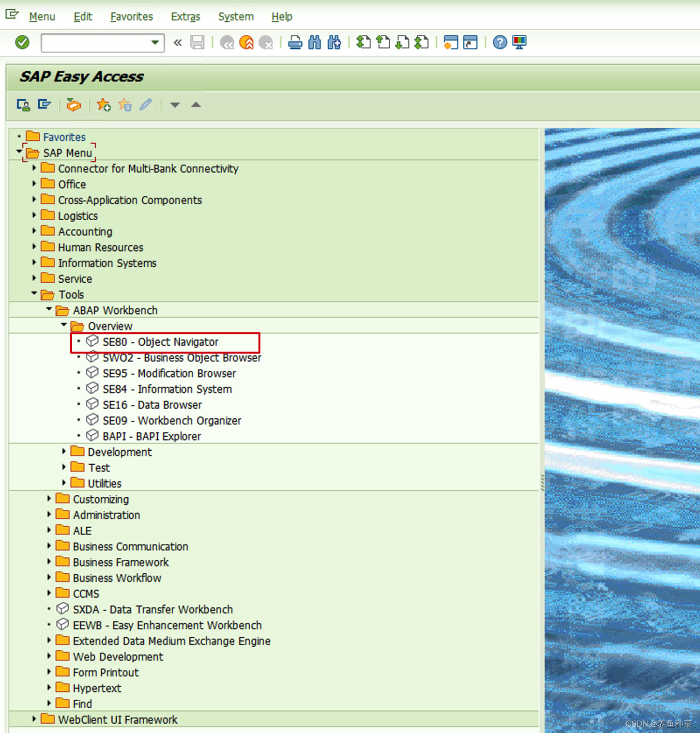
Task: Open the Favorites menu
Action: point(132,16)
